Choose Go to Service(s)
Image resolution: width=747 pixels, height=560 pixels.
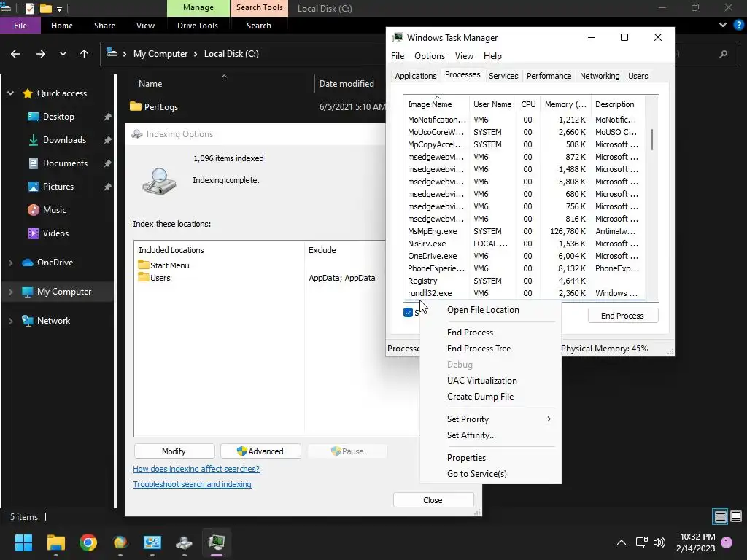click(x=477, y=474)
